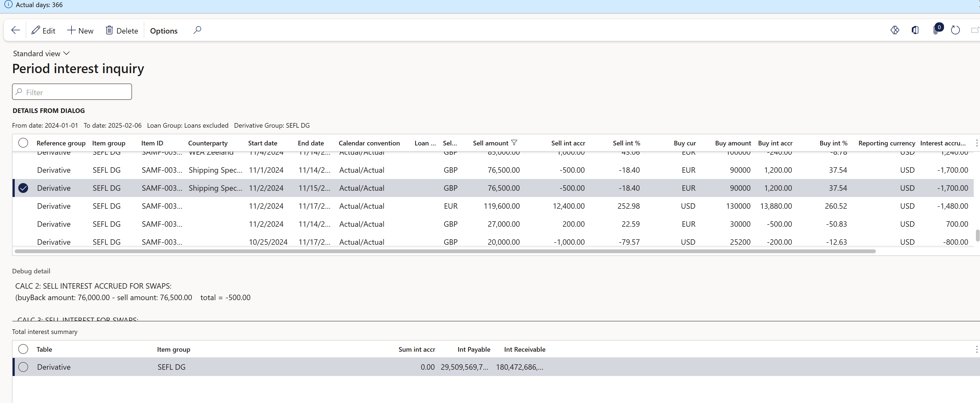Screen dimensions: 980x403
Task: Toggle select-all circle in interest grid header
Action: (23, 143)
